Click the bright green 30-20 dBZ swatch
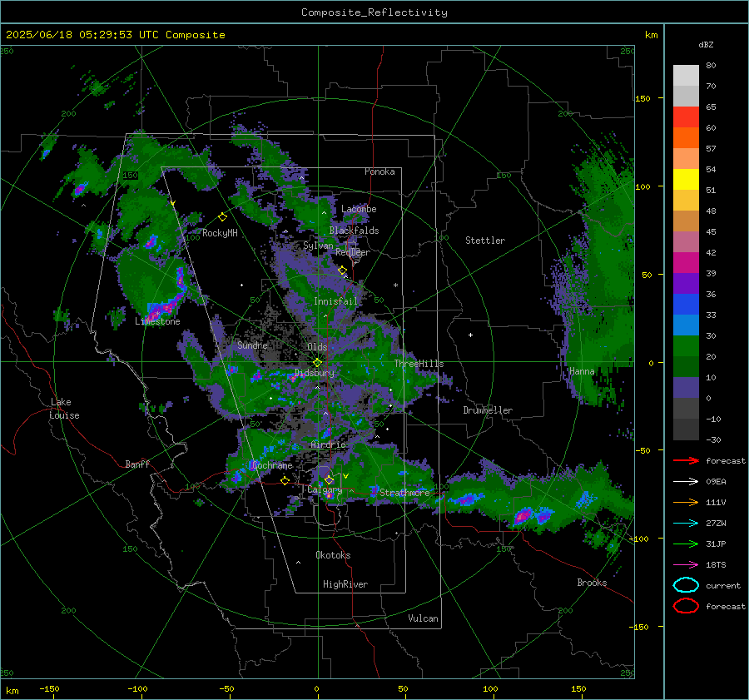The image size is (749, 700). [686, 346]
